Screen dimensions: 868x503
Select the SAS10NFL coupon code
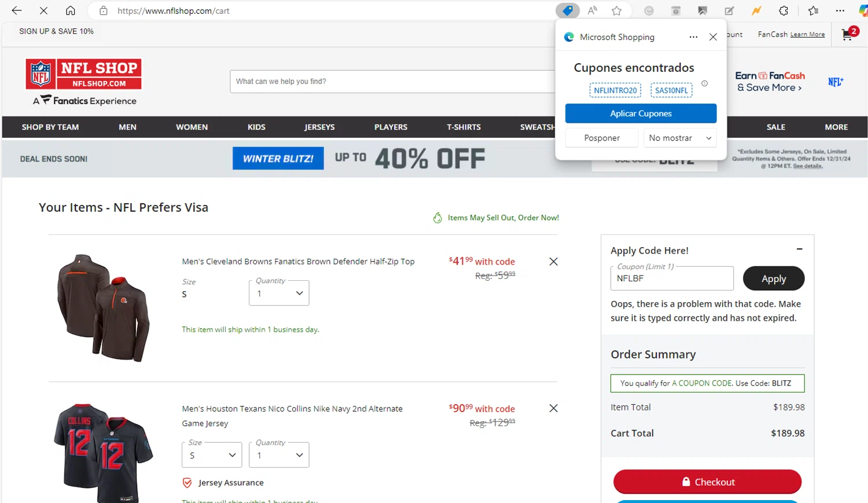671,90
